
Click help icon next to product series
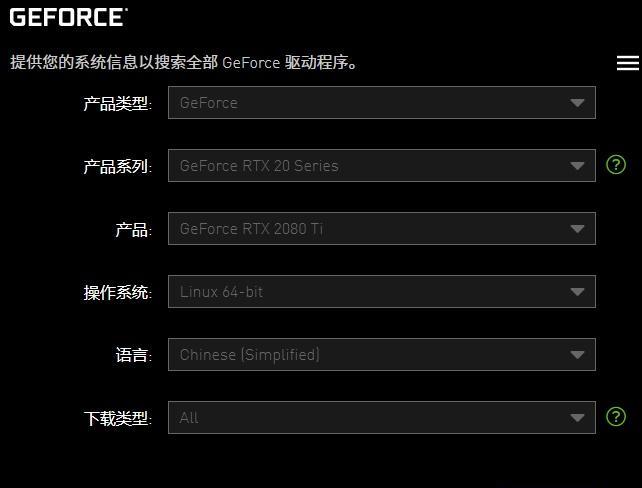pos(616,165)
